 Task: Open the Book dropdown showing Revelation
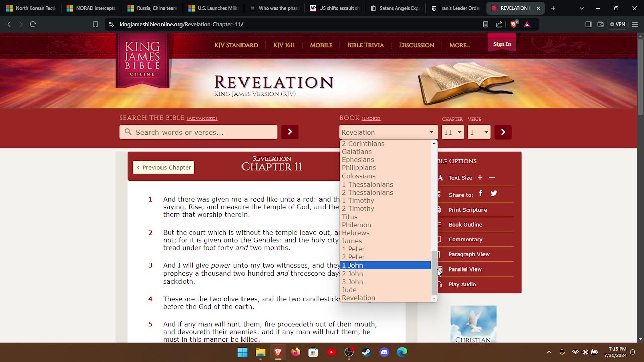pos(388,132)
